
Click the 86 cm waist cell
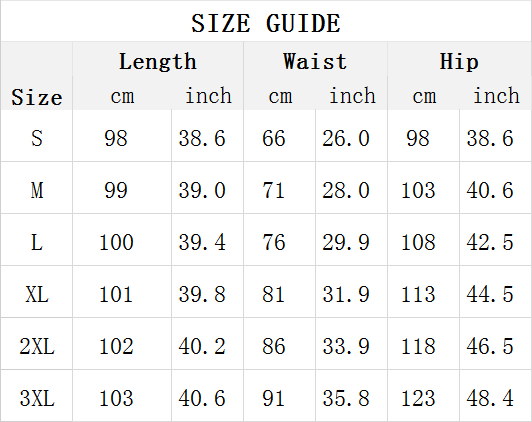click(273, 346)
